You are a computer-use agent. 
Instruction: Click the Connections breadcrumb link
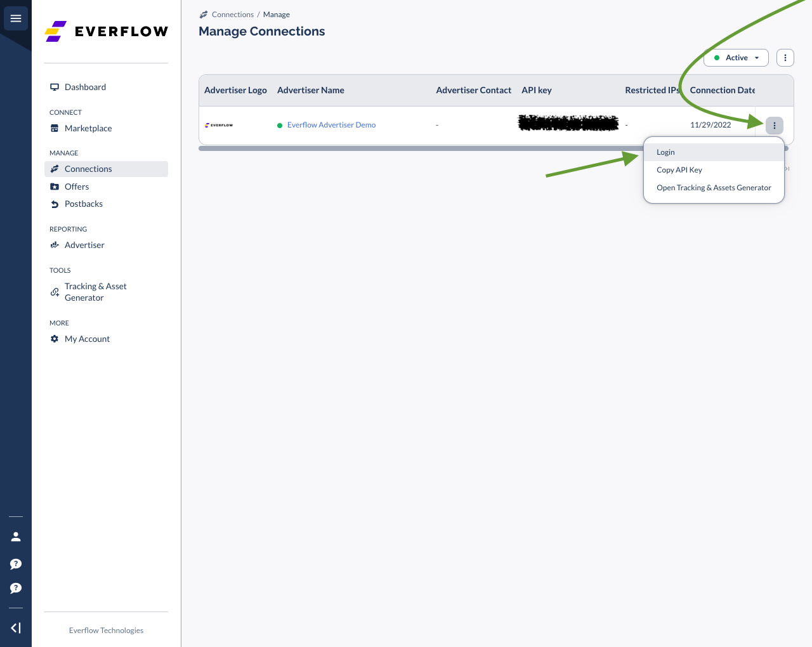click(x=233, y=15)
